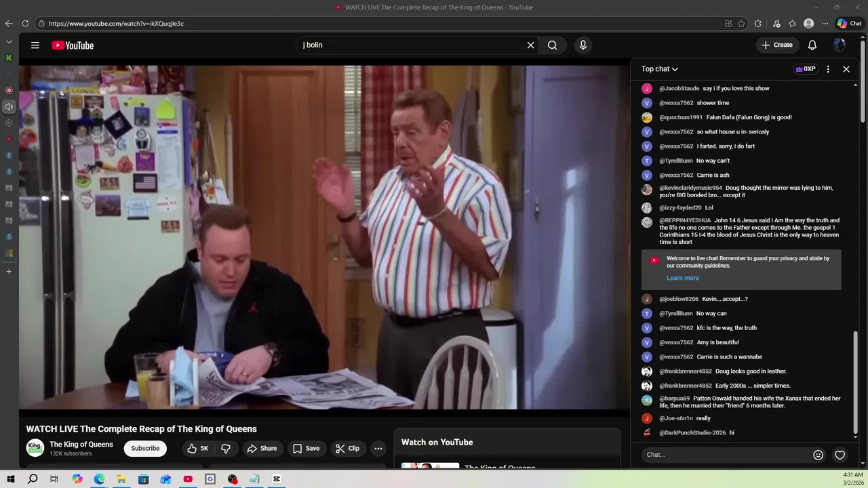
Task: Expand the vertical tabs chevron
Action: (x=9, y=42)
